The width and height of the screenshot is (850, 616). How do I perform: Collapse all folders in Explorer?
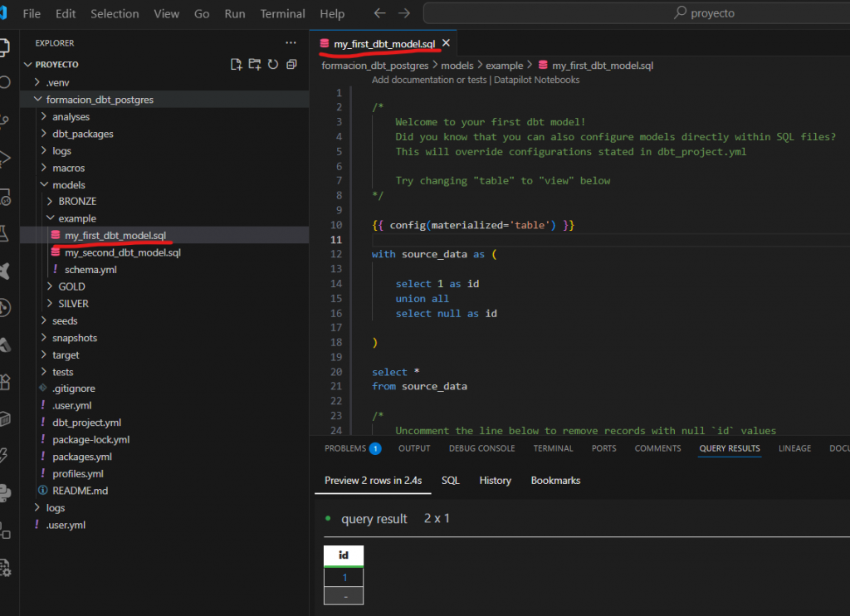pyautogui.click(x=291, y=65)
